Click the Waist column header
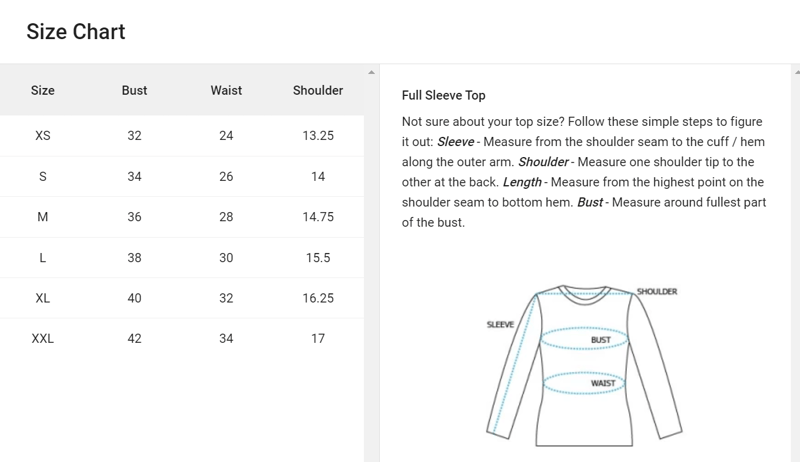This screenshot has width=800, height=462. click(x=226, y=90)
